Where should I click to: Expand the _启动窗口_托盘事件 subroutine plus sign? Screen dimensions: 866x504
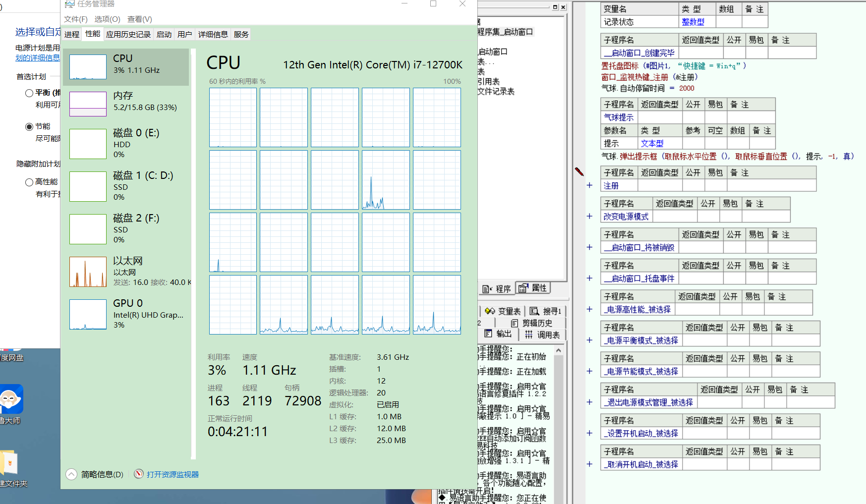[x=589, y=278]
